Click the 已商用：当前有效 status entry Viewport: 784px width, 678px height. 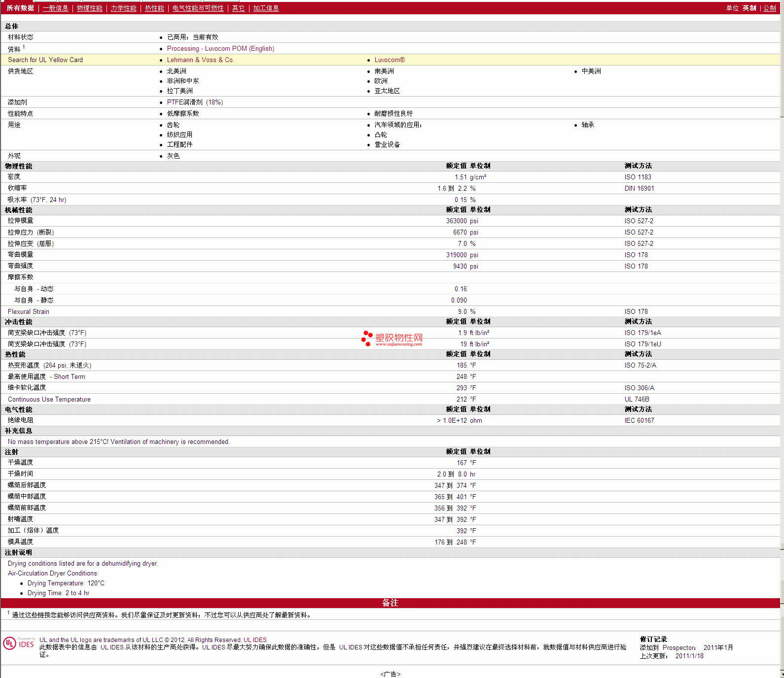pyautogui.click(x=192, y=37)
